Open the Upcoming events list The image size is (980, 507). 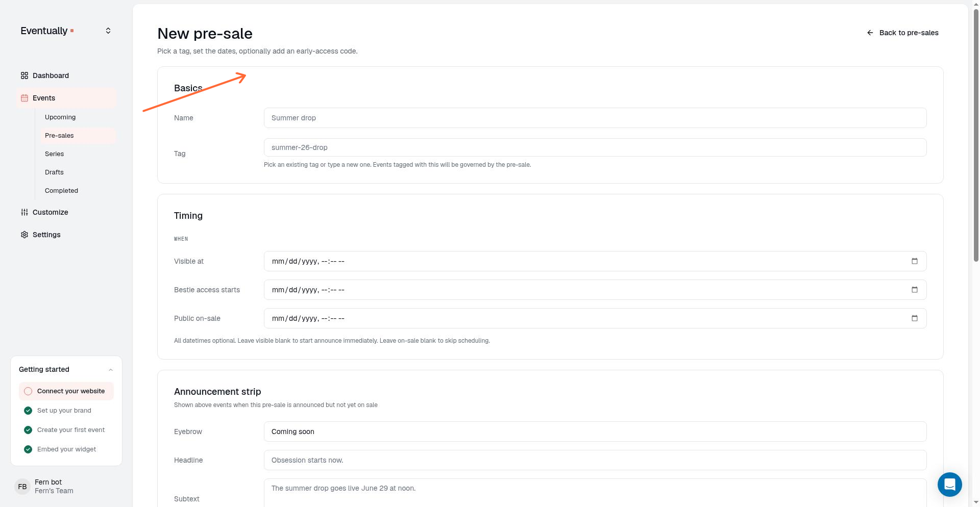point(78,117)
